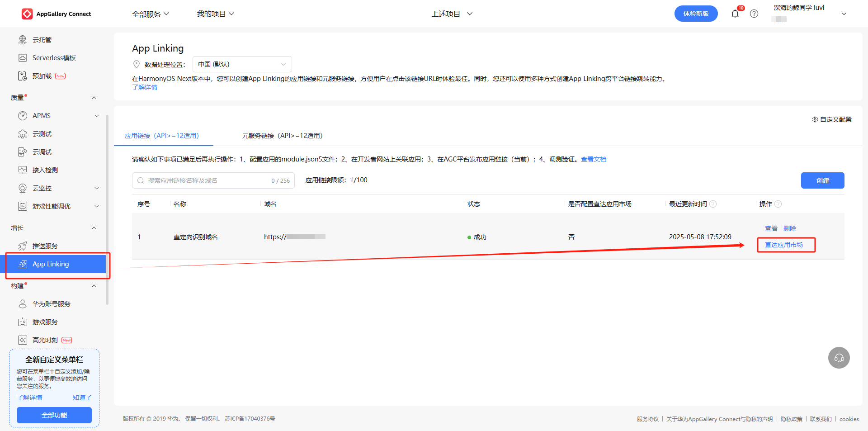Click the 创建 button
Viewport: 868px width, 431px height.
click(x=823, y=180)
